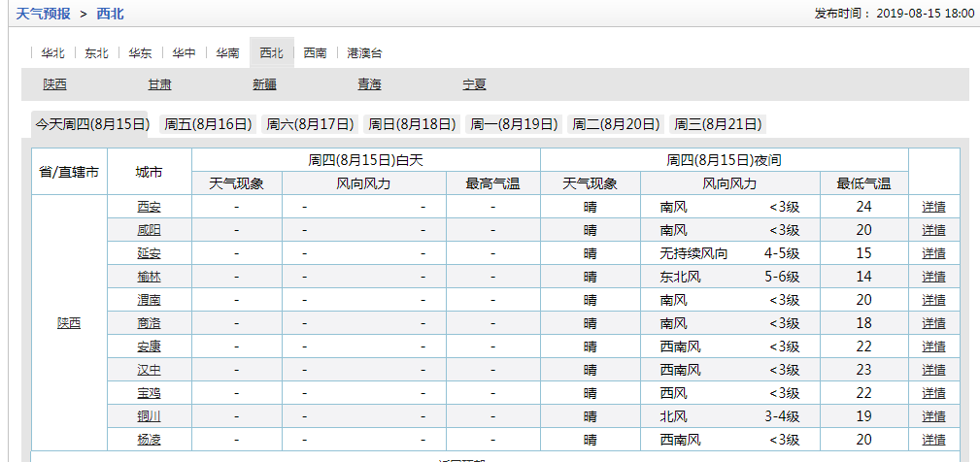Viewport: 980px width, 462px height.
Task: Open the 西安 city link
Action: [x=150, y=207]
